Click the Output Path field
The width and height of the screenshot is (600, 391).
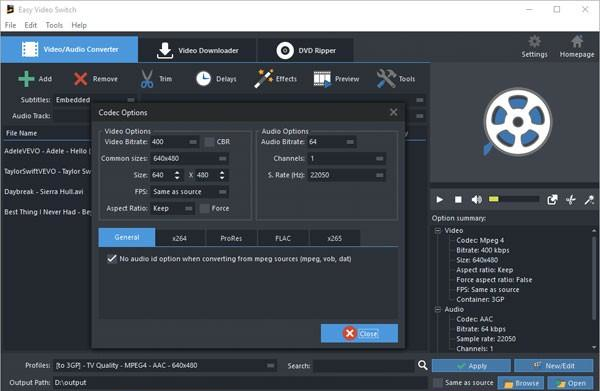[x=240, y=382]
